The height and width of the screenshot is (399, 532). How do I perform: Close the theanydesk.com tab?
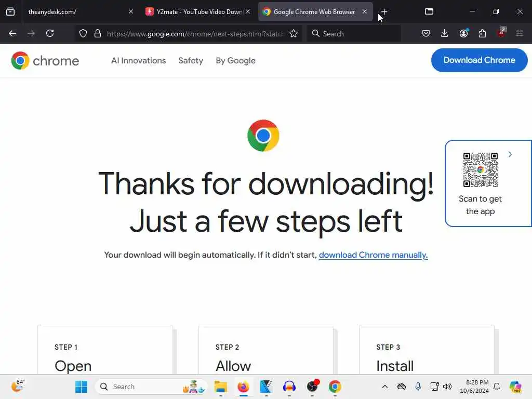pos(131,11)
